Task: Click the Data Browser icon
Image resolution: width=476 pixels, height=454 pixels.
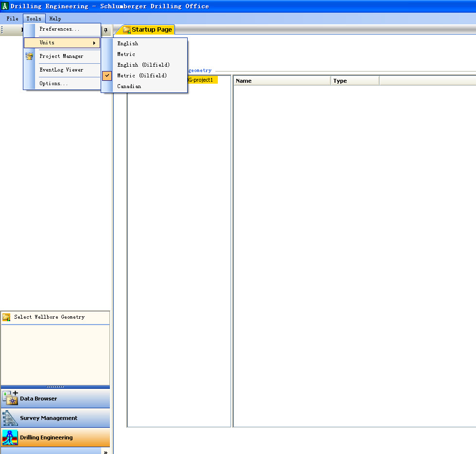Action: click(x=10, y=398)
